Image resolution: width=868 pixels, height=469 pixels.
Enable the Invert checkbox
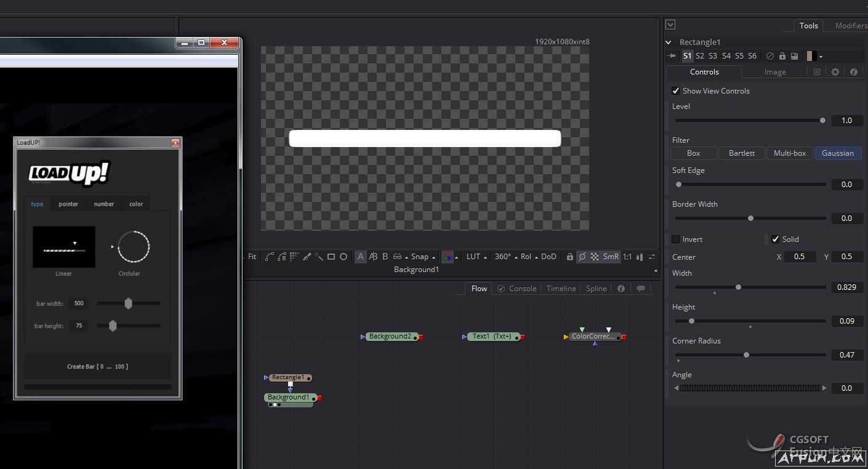coord(676,239)
